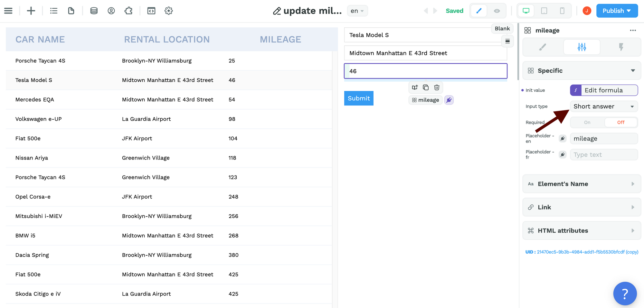Select tablet screen size view
The image size is (644, 308).
pos(544,11)
